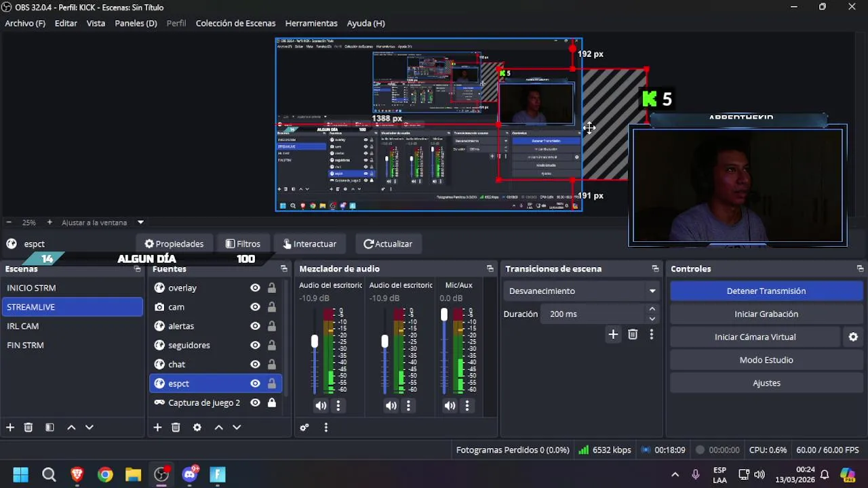Enable Modo Estudio

point(766,360)
